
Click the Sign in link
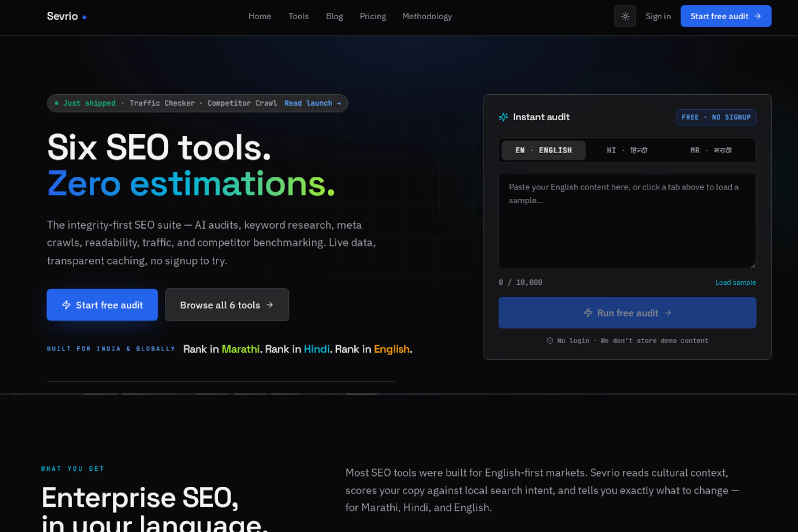pyautogui.click(x=658, y=16)
